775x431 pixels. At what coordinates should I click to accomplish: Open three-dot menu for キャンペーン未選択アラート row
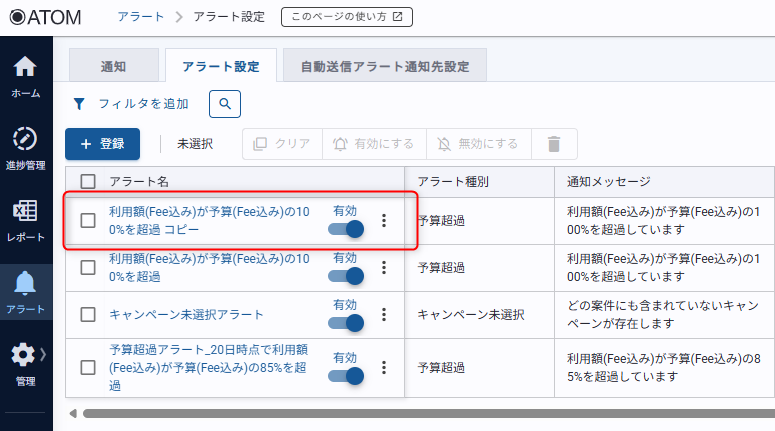pos(384,315)
